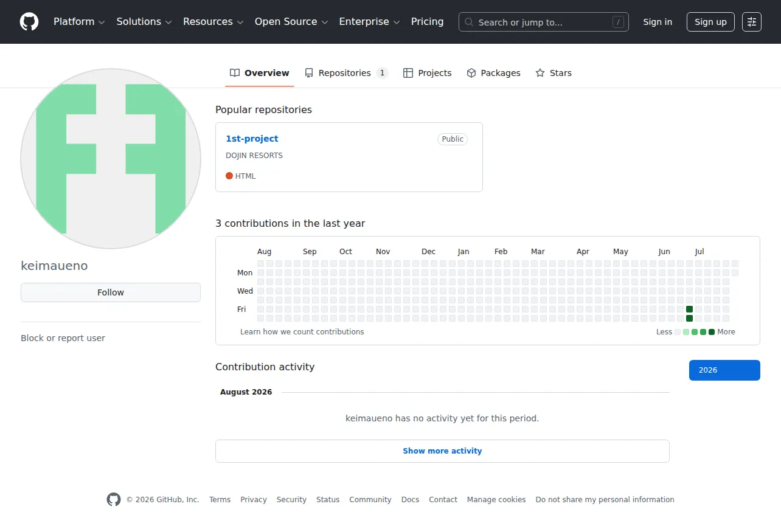Click the footer GitHub logo icon
This screenshot has width=781, height=532.
coord(114,500)
